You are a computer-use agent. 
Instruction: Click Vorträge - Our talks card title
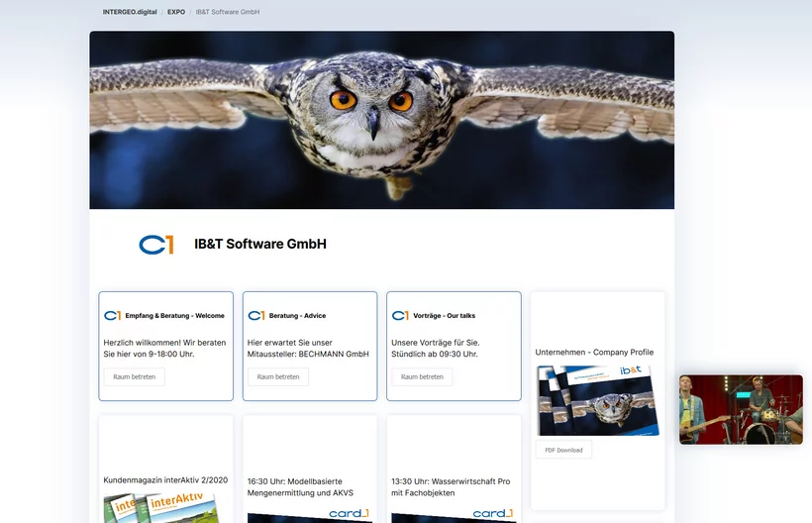(x=444, y=315)
